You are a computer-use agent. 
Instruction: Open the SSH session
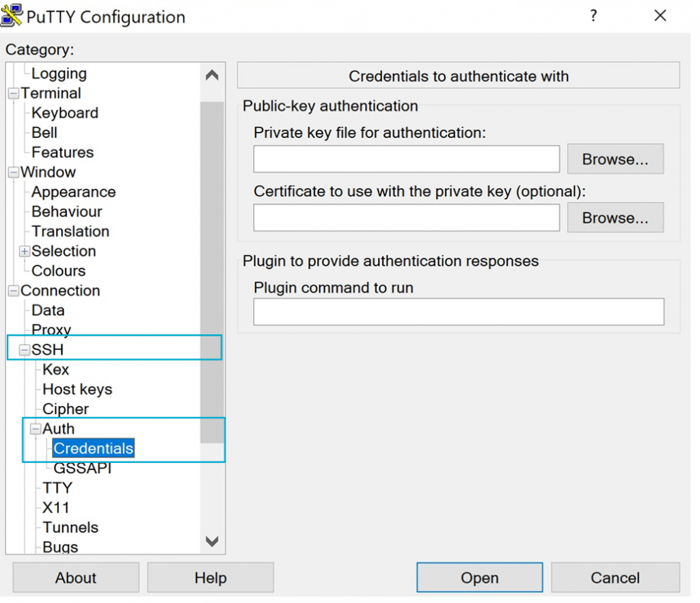479,578
